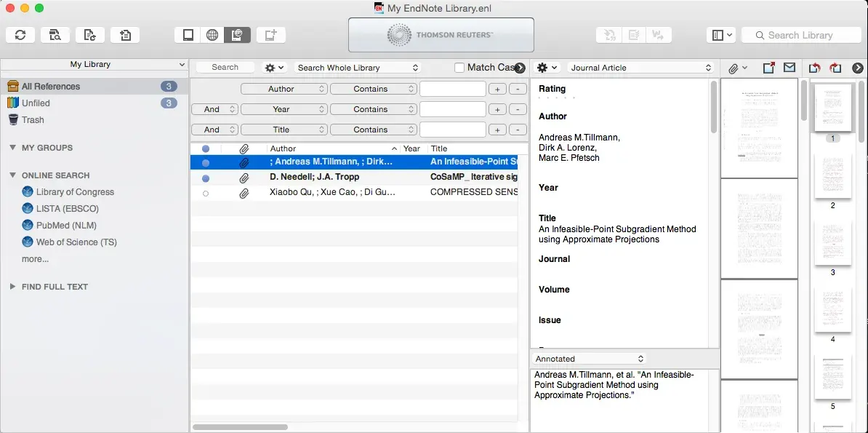Open the Journal Article reference type dropdown

pyautogui.click(x=640, y=68)
